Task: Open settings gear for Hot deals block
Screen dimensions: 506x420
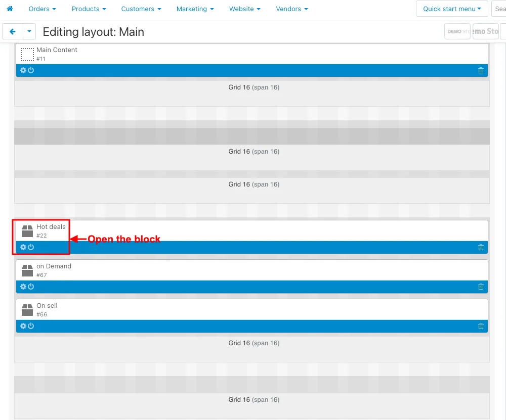Action: (23, 247)
